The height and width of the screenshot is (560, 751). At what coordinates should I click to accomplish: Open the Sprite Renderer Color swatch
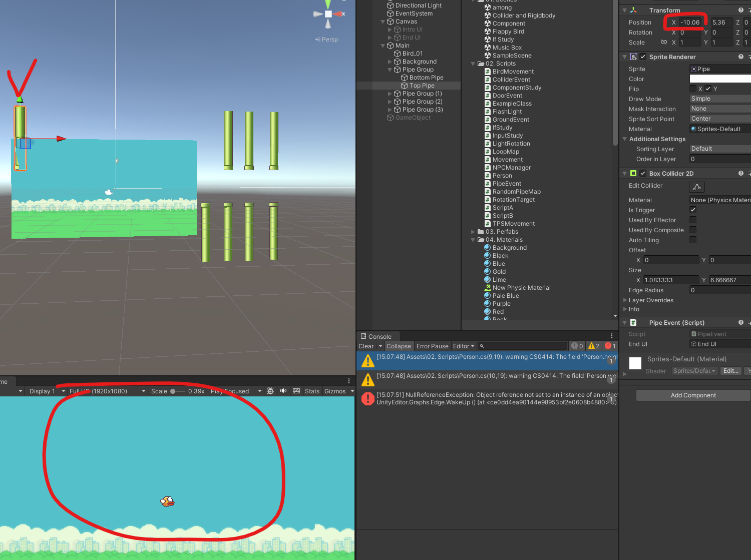[720, 79]
